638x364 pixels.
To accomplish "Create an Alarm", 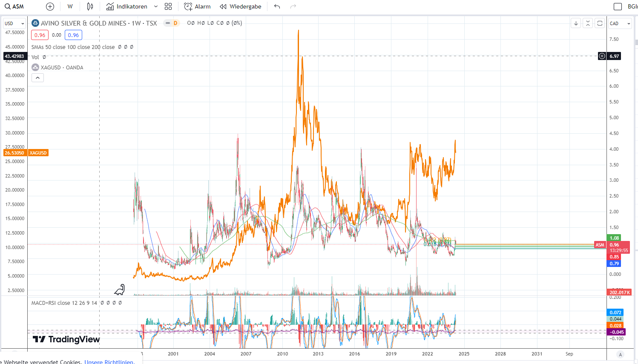I will [x=197, y=6].
